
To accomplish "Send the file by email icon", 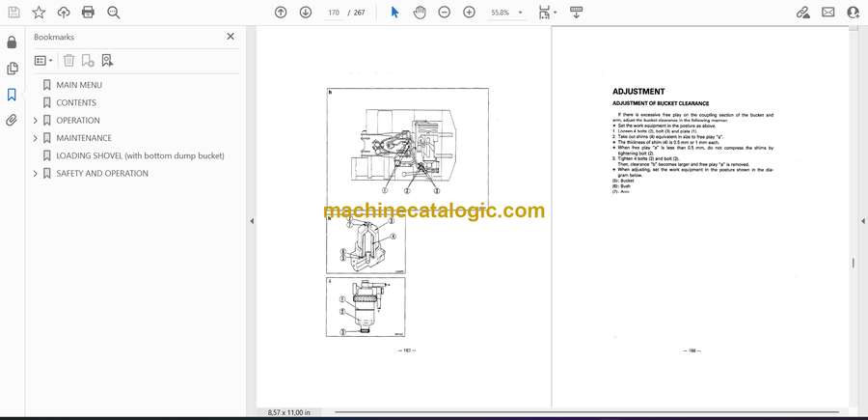I will point(828,13).
